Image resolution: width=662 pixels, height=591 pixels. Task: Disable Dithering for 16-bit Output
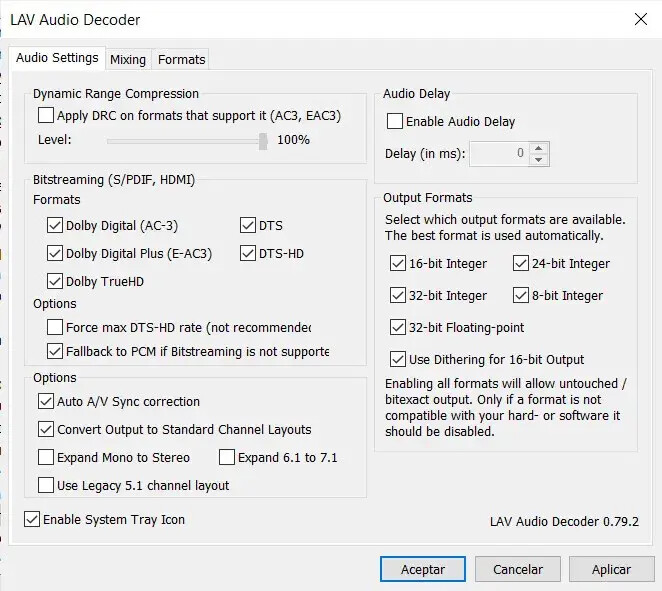click(398, 360)
